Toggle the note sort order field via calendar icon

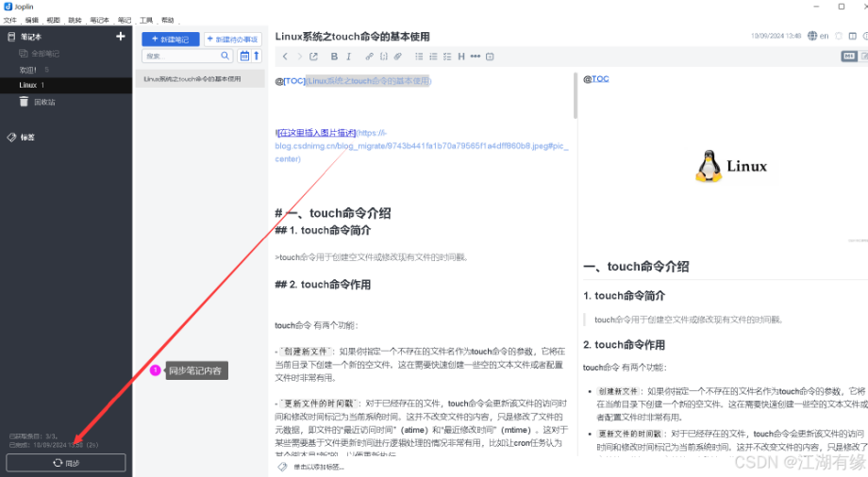pyautogui.click(x=244, y=56)
